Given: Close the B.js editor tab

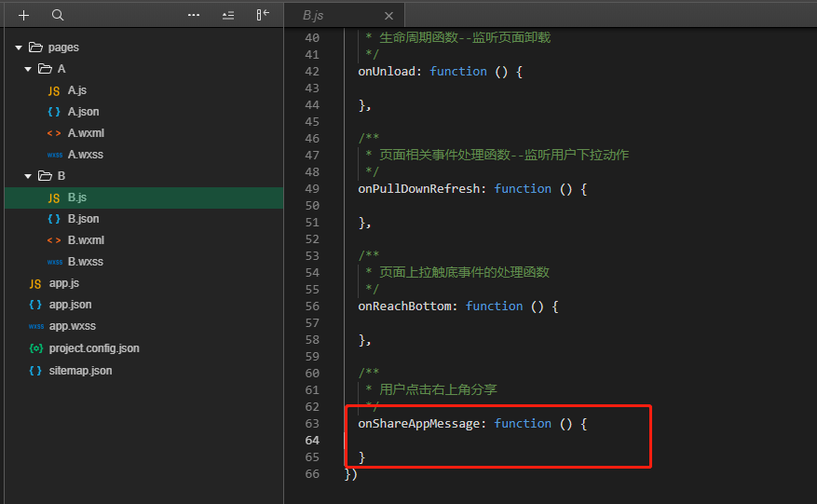Looking at the screenshot, I should click(x=388, y=16).
